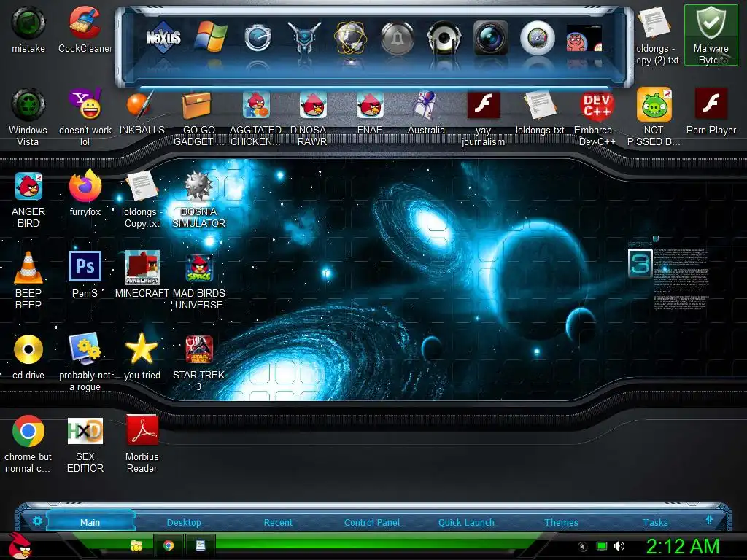The width and height of the screenshot is (747, 560).
Task: Launch STAR TREK 3 icon
Action: (198, 363)
